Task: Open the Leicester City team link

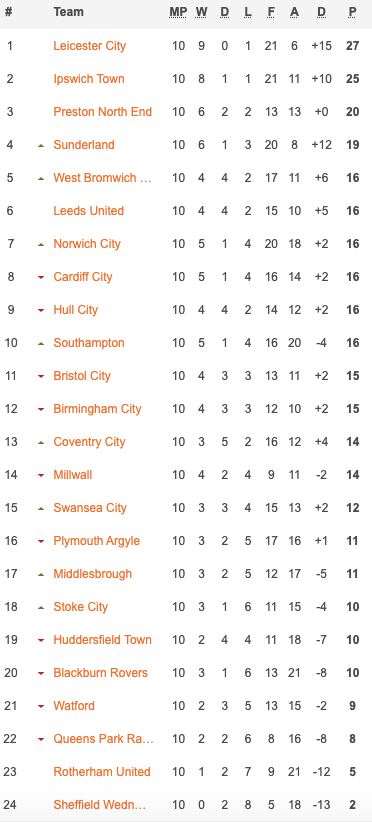Action: 90,46
